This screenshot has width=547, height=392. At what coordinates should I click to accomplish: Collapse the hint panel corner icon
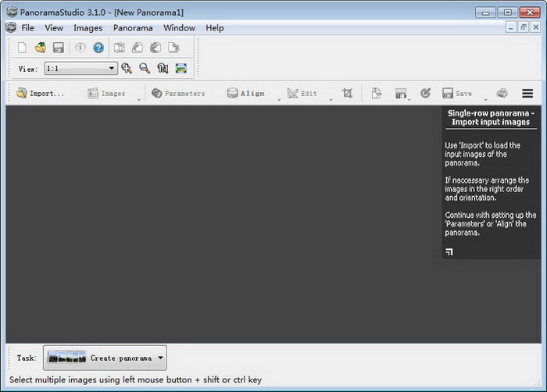(449, 251)
